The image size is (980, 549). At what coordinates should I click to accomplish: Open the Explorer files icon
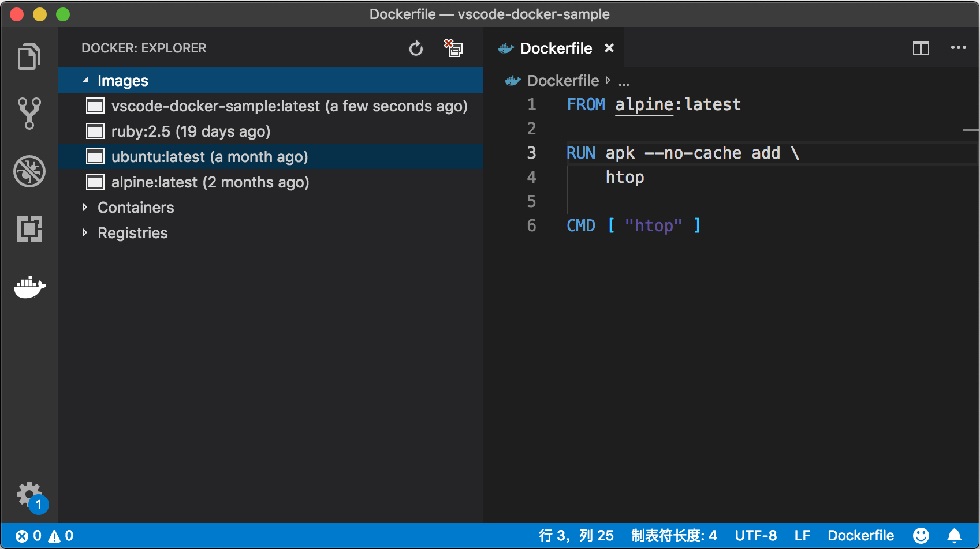tap(29, 57)
